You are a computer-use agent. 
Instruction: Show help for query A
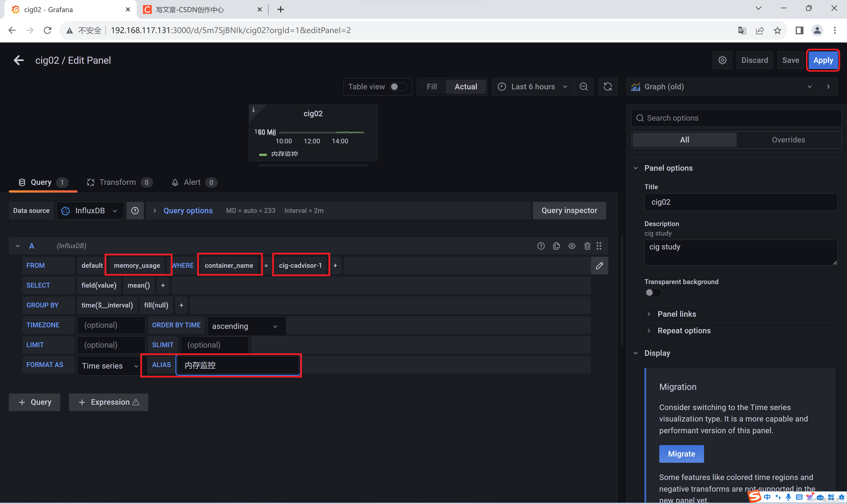[541, 246]
